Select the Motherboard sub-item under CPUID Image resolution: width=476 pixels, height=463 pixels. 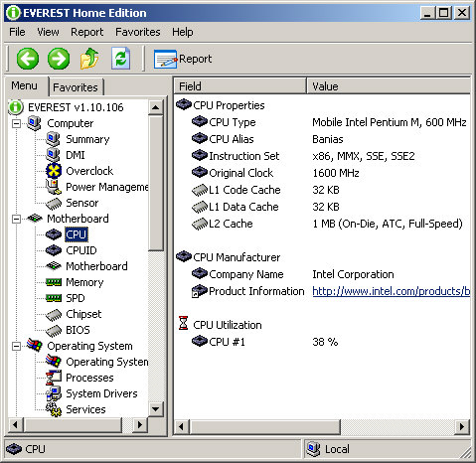click(x=96, y=266)
